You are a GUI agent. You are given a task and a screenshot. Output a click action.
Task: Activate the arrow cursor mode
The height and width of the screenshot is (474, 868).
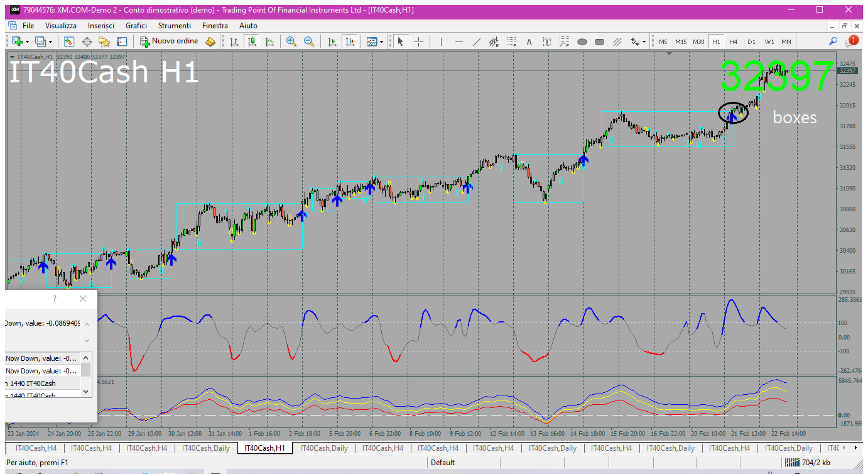tap(400, 41)
